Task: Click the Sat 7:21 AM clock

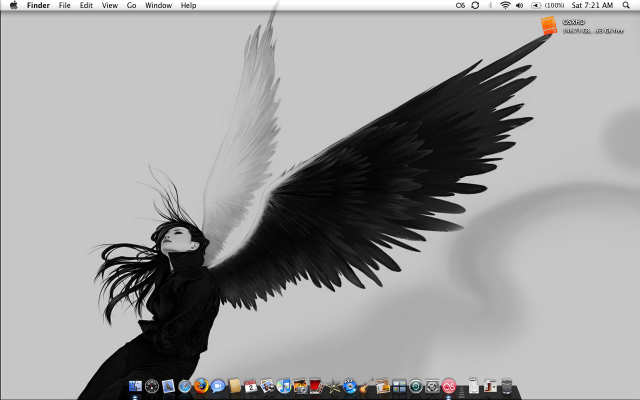Action: pyautogui.click(x=592, y=5)
